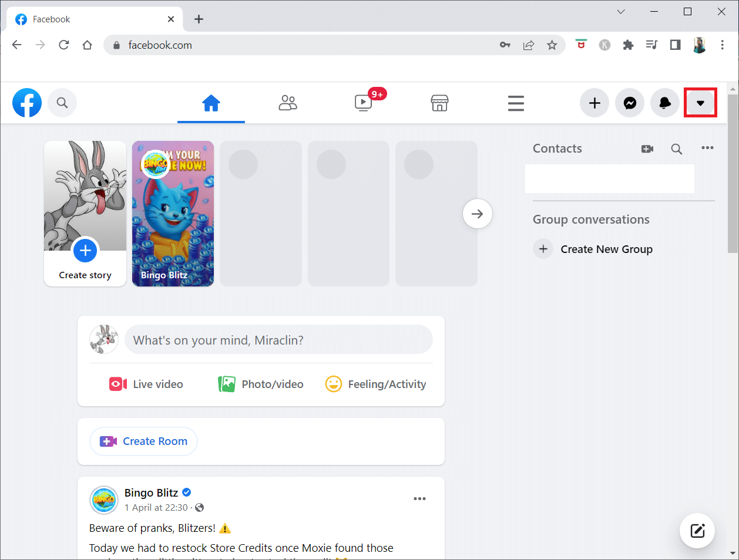Reload the page
Screen dimensions: 739x560
pos(63,45)
